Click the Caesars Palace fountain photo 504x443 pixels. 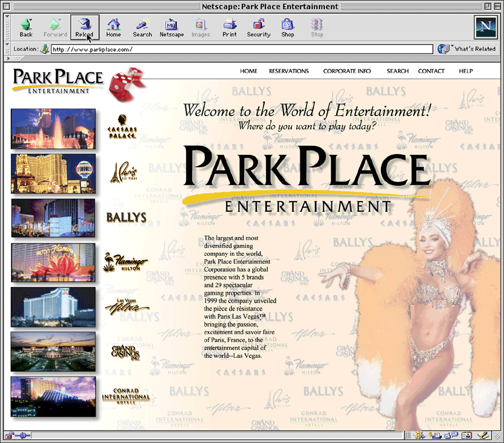click(x=53, y=129)
